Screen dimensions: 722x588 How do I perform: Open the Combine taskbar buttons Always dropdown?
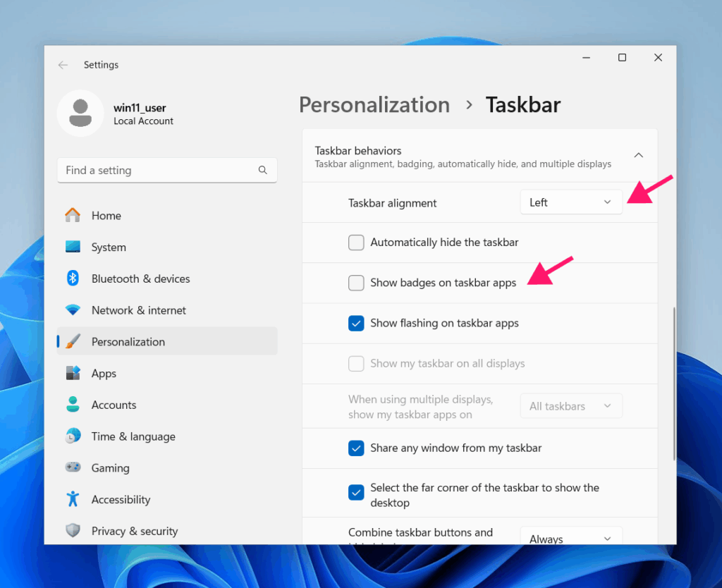point(571,536)
